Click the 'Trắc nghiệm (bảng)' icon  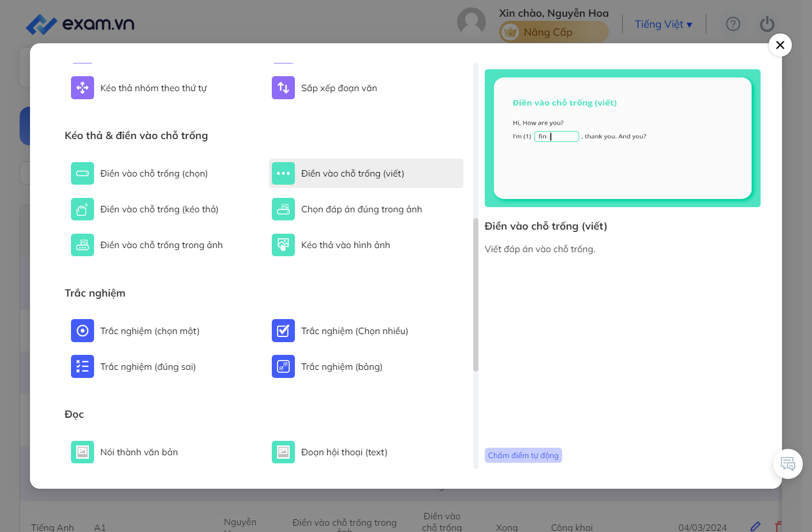(x=283, y=366)
